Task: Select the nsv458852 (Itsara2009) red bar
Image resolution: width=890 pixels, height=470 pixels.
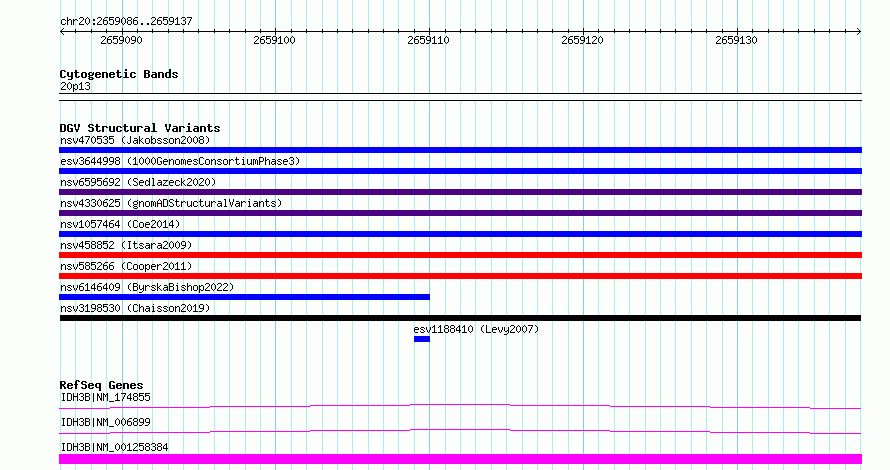Action: [460, 255]
